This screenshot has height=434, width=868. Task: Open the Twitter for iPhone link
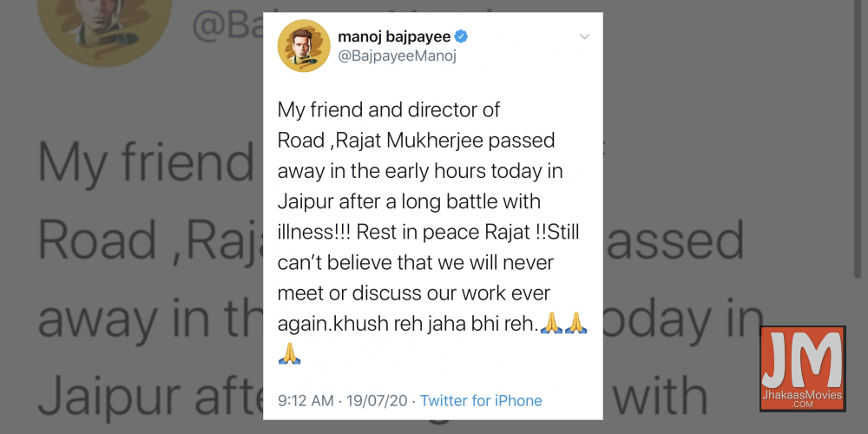pyautogui.click(x=481, y=400)
